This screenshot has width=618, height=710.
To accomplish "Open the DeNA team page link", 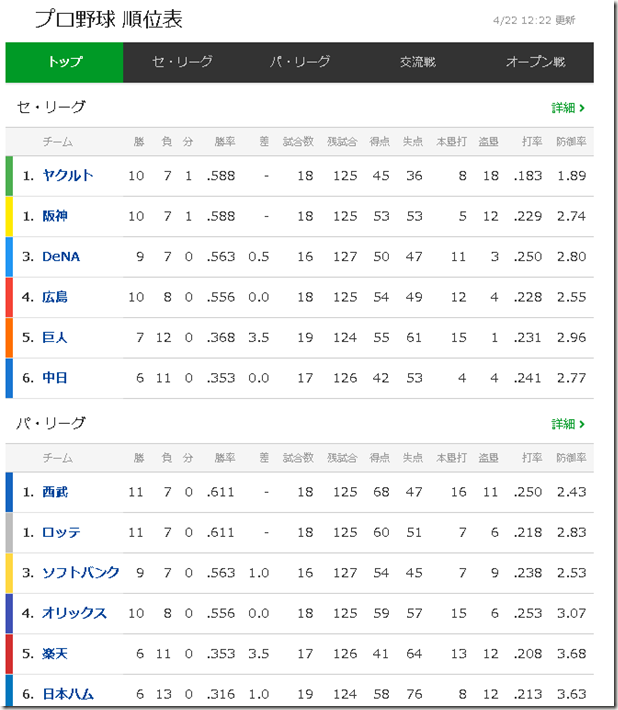I will [61, 257].
